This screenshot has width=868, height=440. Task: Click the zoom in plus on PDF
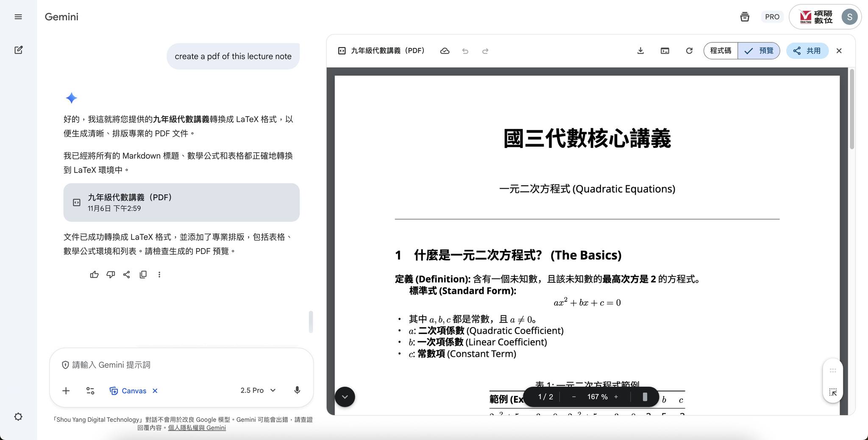tap(616, 397)
